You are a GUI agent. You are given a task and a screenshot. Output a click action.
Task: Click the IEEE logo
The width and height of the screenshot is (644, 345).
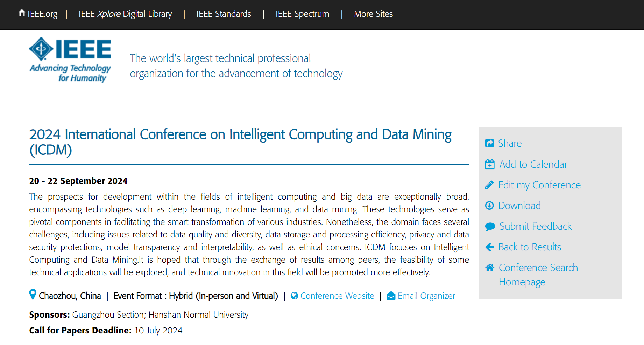[70, 60]
